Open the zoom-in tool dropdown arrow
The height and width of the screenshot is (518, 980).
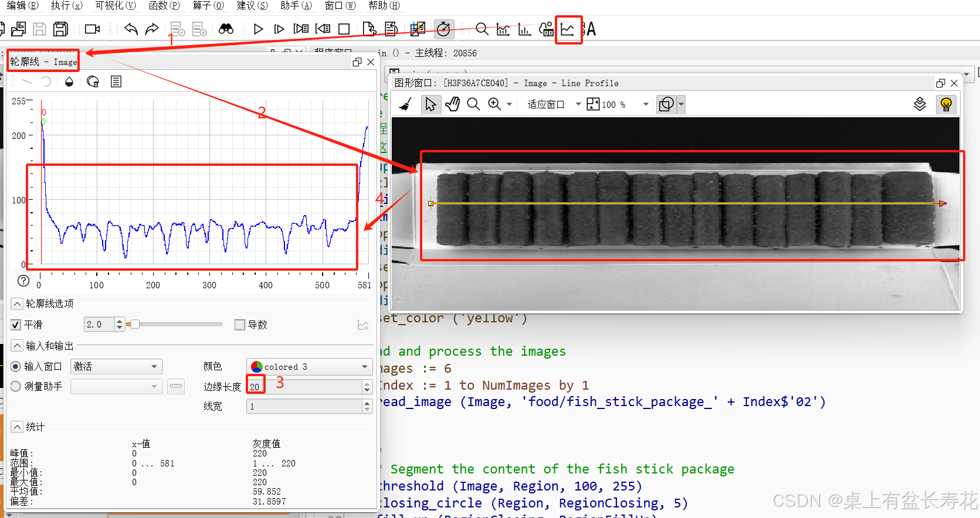[x=510, y=104]
